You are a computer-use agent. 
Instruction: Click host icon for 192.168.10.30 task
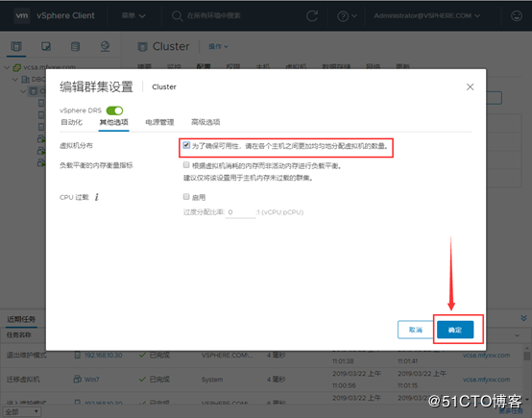[78, 356]
